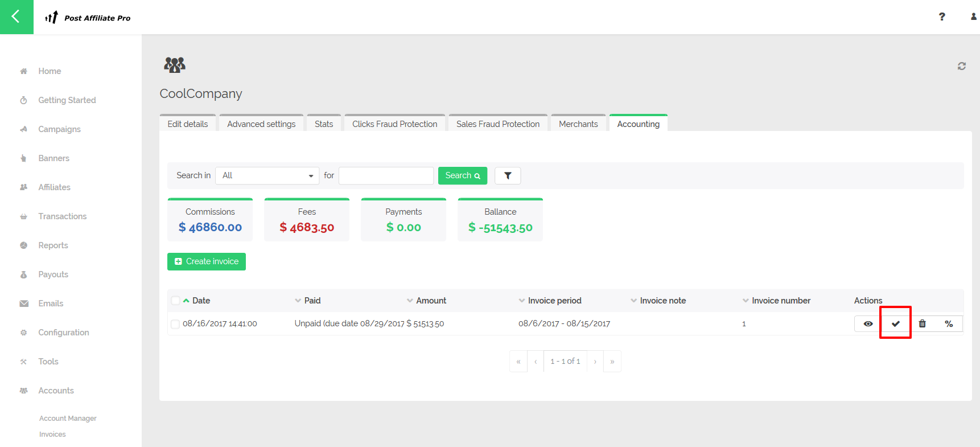Viewport: 980px width, 447px height.
Task: Open Payouts in the sidebar
Action: tap(53, 274)
